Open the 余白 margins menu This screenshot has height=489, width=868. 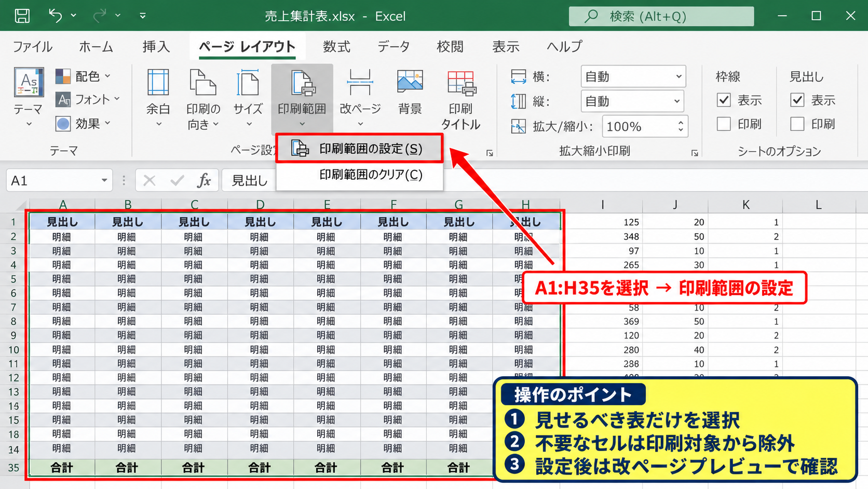pos(158,98)
